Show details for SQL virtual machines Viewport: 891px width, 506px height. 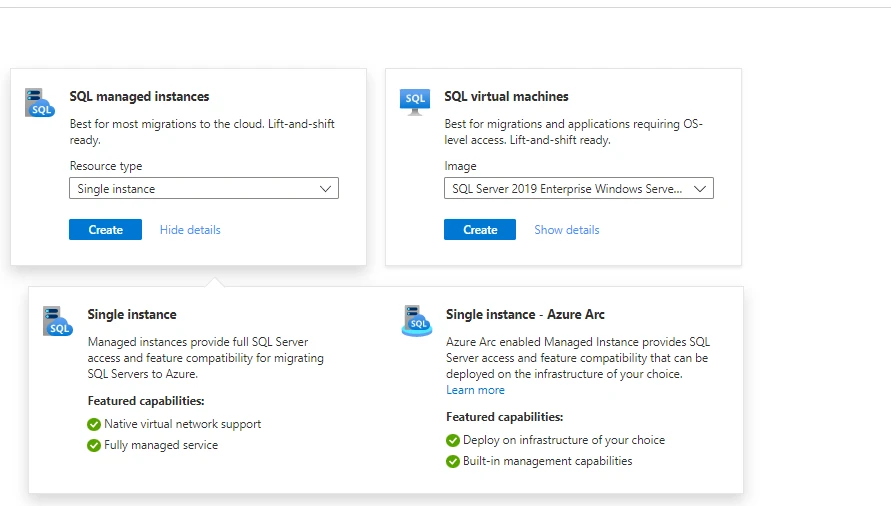pyautogui.click(x=567, y=230)
